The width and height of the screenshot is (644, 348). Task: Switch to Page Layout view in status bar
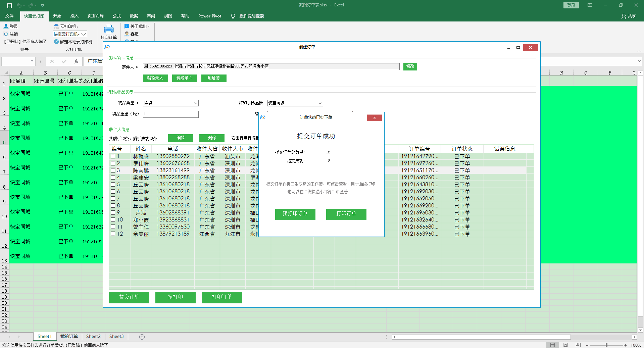pyautogui.click(x=565, y=345)
